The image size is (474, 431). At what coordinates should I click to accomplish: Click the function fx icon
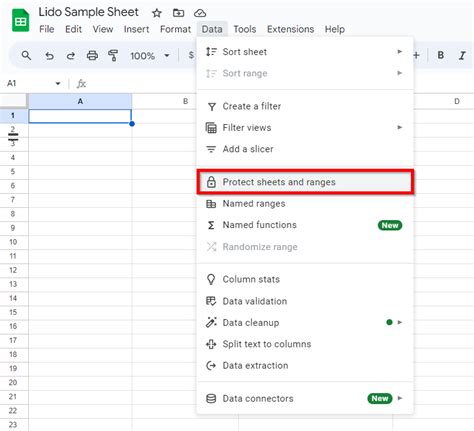point(81,83)
